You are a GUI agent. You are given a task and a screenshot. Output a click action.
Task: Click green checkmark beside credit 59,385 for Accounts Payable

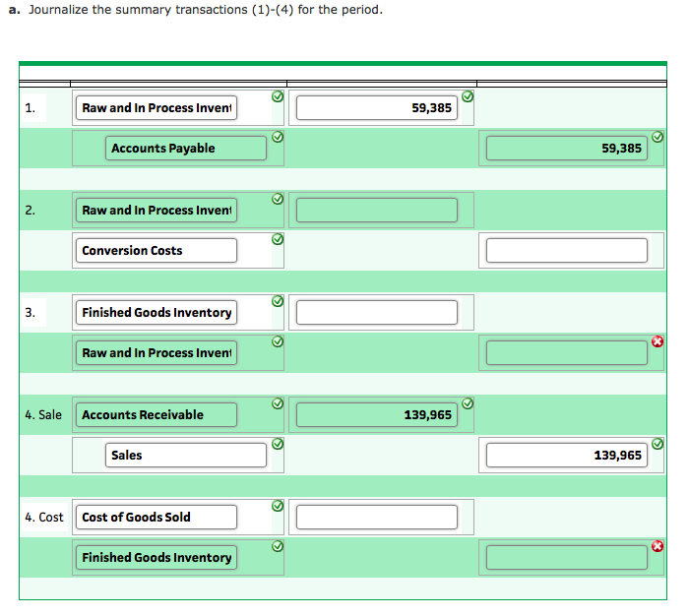658,137
